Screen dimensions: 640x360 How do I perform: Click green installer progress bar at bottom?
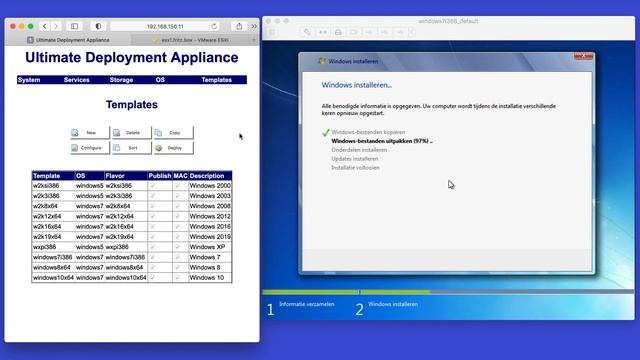coord(346,292)
